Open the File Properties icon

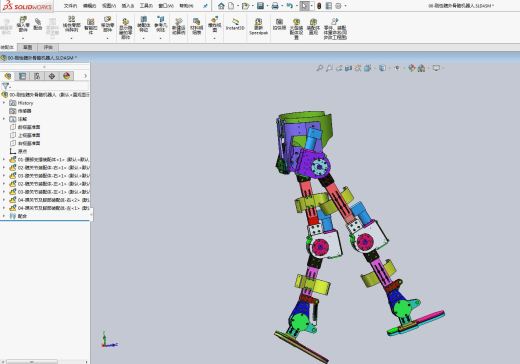(x=329, y=6)
